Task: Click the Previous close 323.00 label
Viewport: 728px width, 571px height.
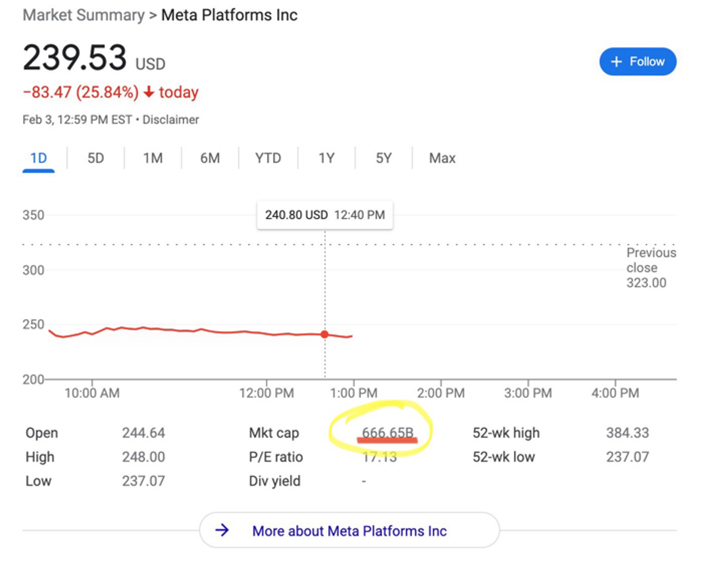Action: coord(651,268)
